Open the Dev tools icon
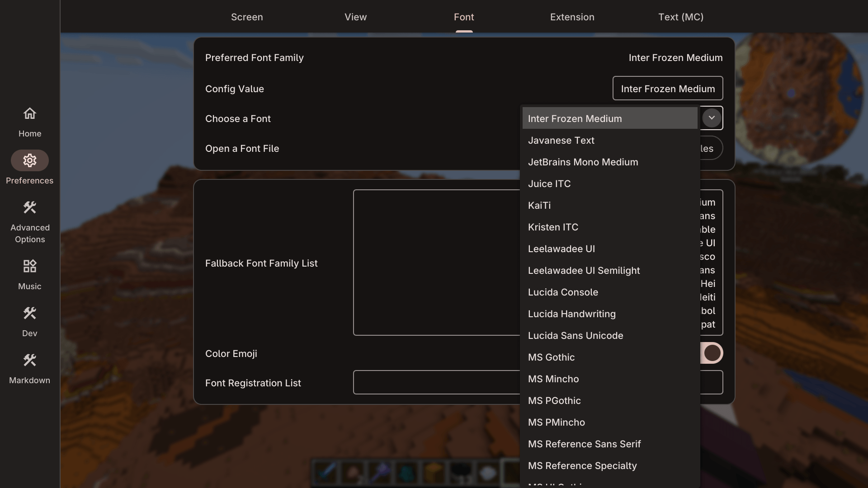 click(x=30, y=313)
